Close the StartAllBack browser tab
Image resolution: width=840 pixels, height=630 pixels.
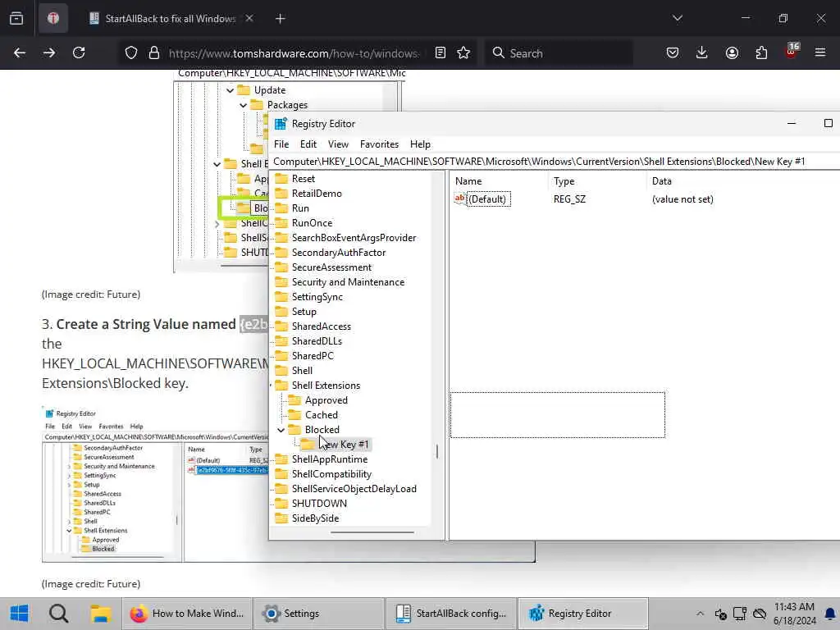click(x=249, y=18)
